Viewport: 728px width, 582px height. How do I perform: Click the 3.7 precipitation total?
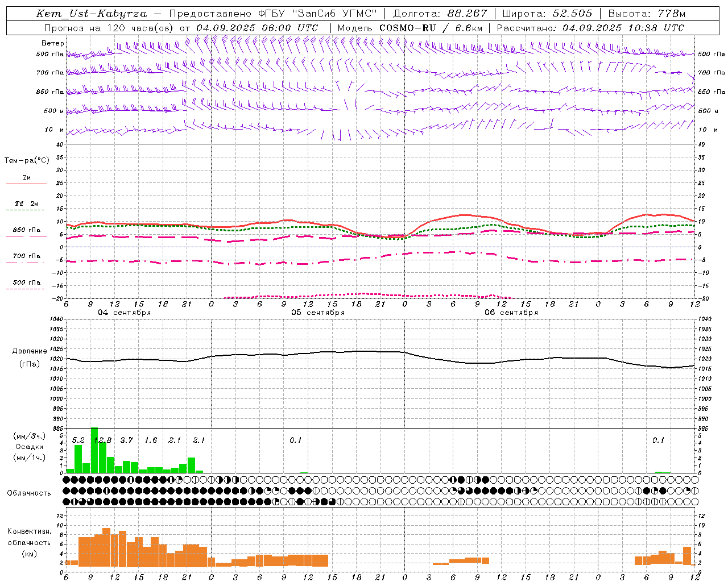(x=126, y=440)
